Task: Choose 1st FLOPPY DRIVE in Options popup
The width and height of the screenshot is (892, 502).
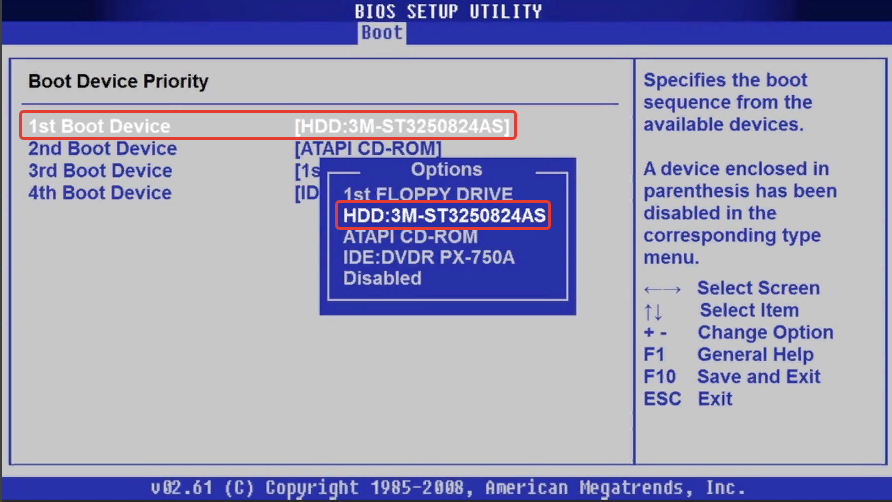Action: point(428,194)
